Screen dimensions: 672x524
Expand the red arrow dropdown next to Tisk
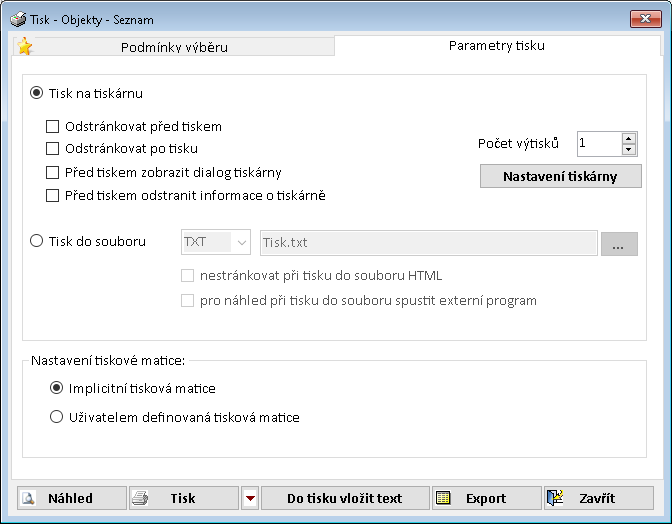[x=250, y=498]
